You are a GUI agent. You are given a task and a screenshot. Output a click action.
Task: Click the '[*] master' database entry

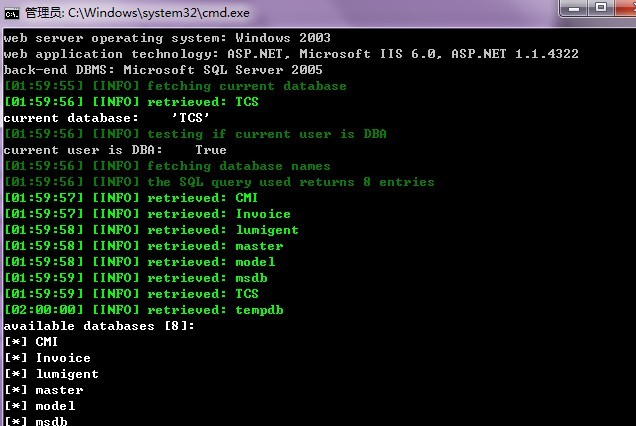pos(43,390)
